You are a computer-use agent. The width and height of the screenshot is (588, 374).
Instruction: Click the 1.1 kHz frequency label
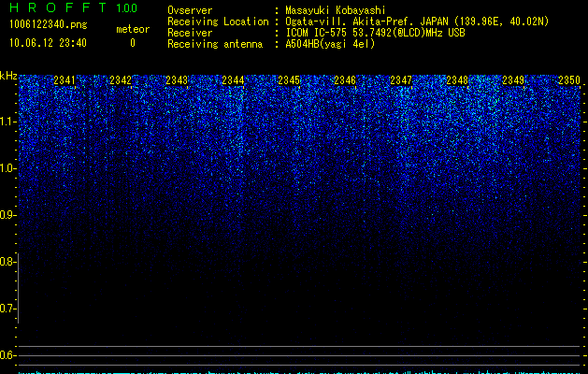[x=8, y=122]
